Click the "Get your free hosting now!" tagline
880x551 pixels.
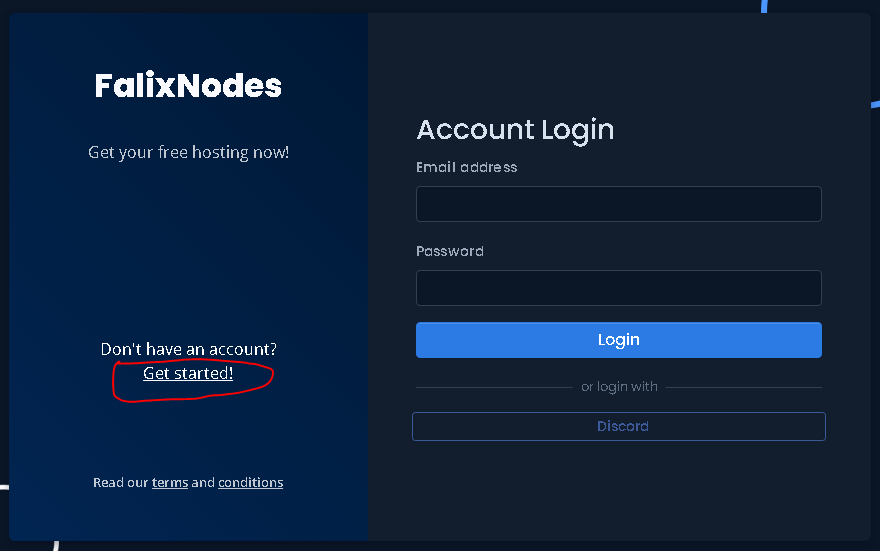(x=188, y=152)
